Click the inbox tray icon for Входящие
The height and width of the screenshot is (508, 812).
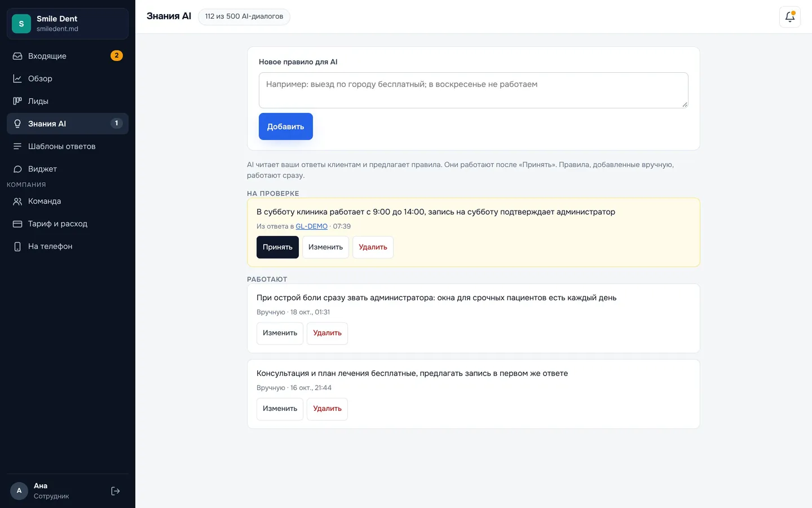point(17,56)
